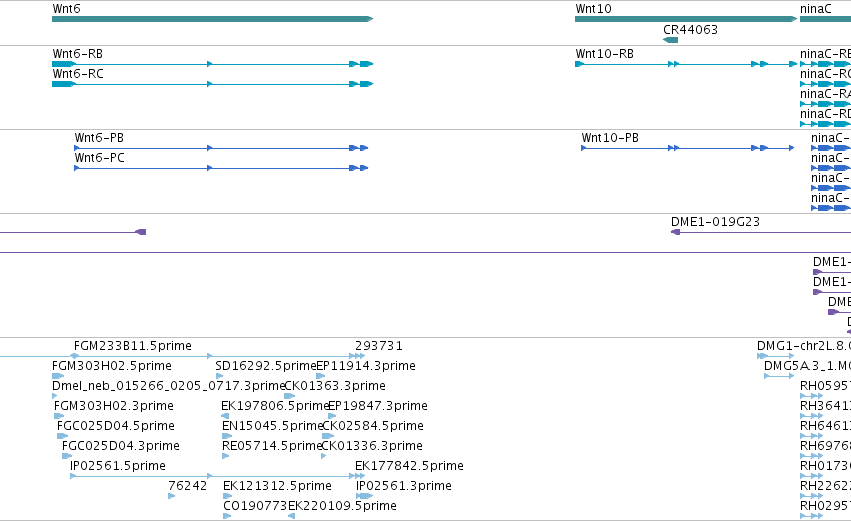
Task: Select EST FGC025D04.5prime
Action: click(116, 426)
